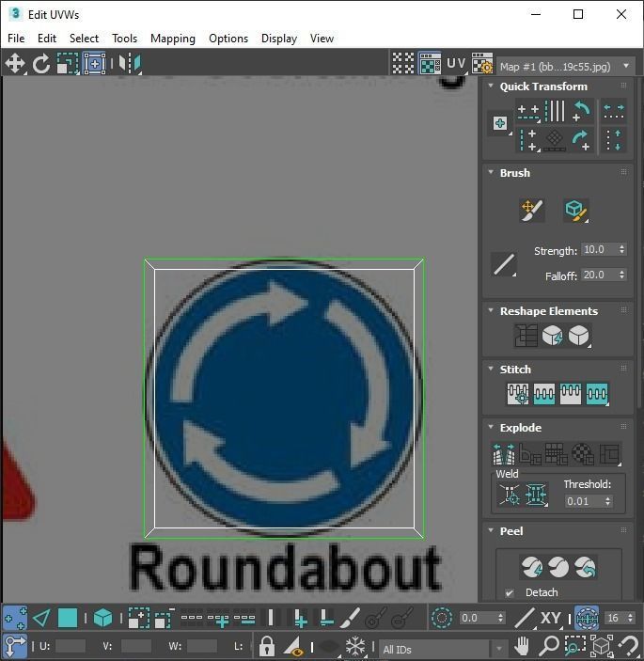Open the Display menu
The image size is (644, 661).
279,39
